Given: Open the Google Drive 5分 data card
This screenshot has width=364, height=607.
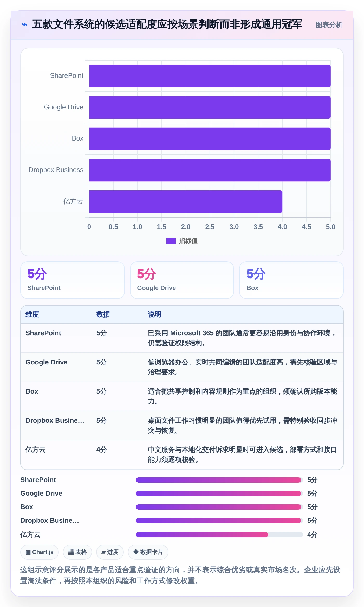Looking at the screenshot, I should click(182, 280).
